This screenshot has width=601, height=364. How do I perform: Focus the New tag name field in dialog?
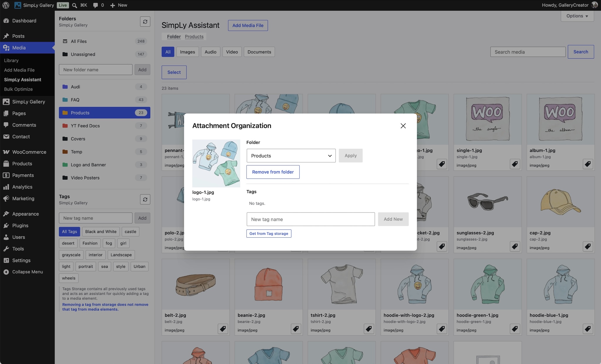(311, 219)
